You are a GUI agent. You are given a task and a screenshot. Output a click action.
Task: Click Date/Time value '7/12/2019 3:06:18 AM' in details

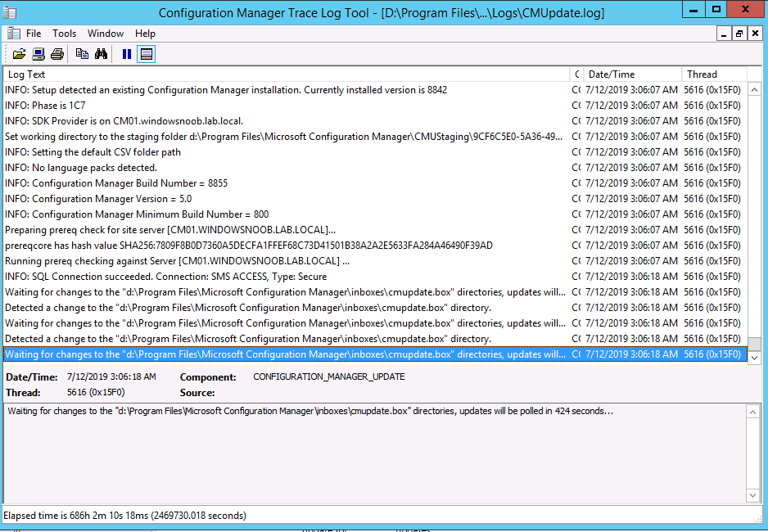point(111,376)
